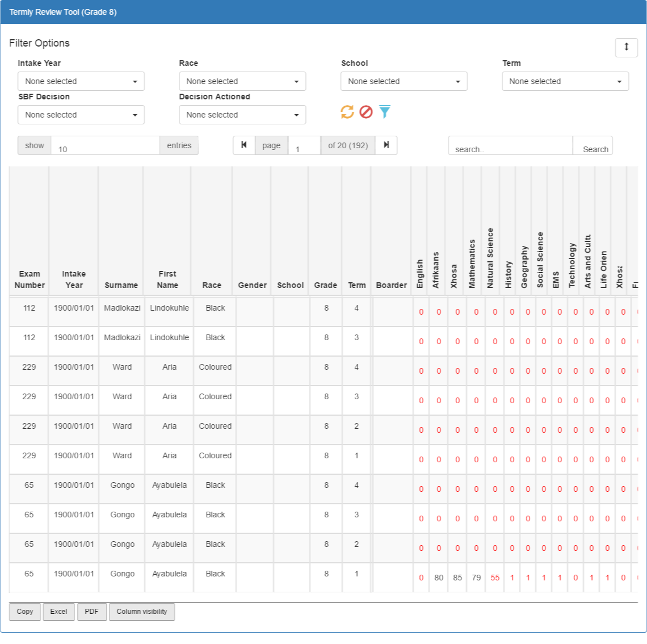Click the Copy export button
This screenshot has height=644, width=647.
pos(25,612)
